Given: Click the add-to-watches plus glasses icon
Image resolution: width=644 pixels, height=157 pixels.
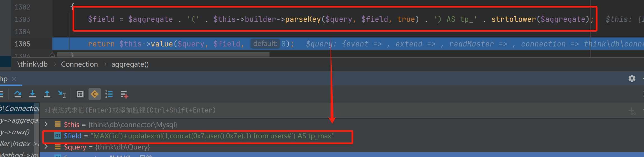Looking at the screenshot, I should tap(632, 111).
